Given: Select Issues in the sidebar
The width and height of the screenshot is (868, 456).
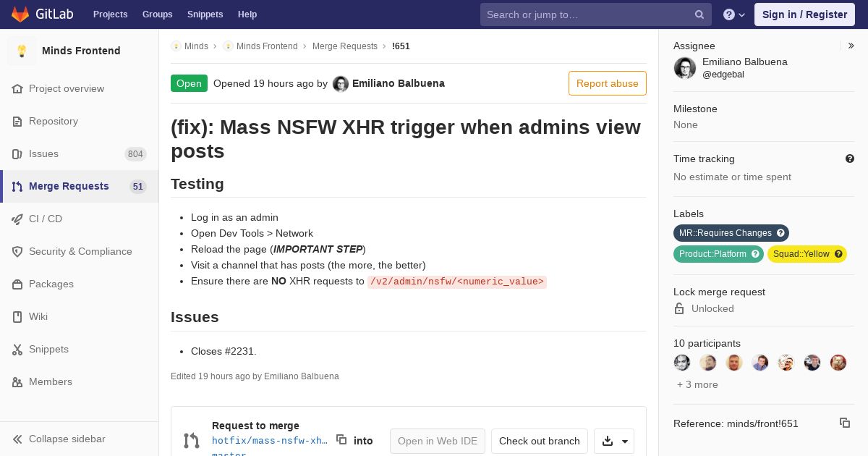Looking at the screenshot, I should (80, 153).
